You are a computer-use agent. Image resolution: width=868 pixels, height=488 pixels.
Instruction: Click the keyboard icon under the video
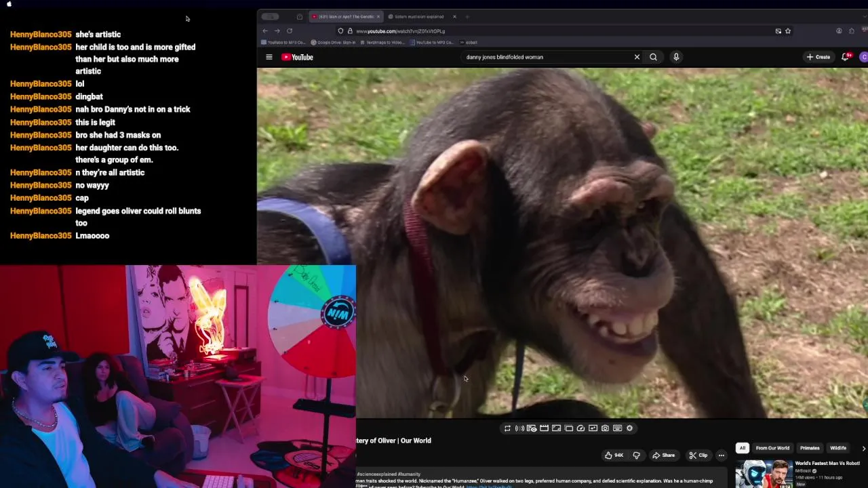pyautogui.click(x=617, y=428)
